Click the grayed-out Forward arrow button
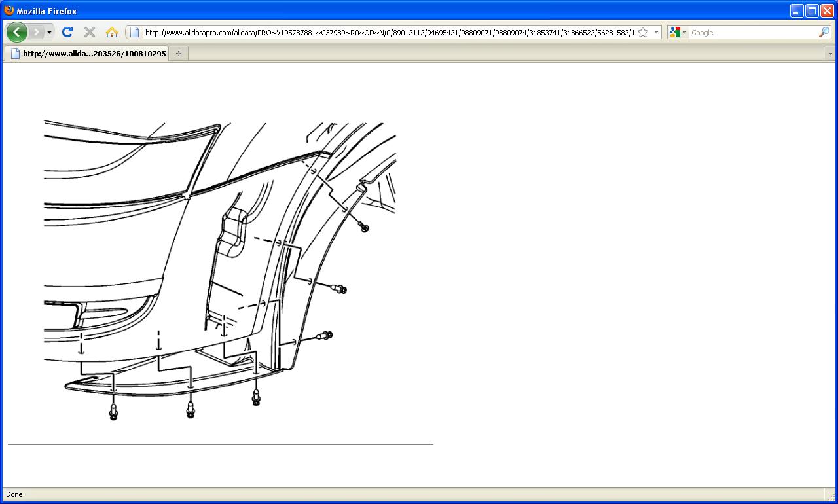 click(x=36, y=32)
